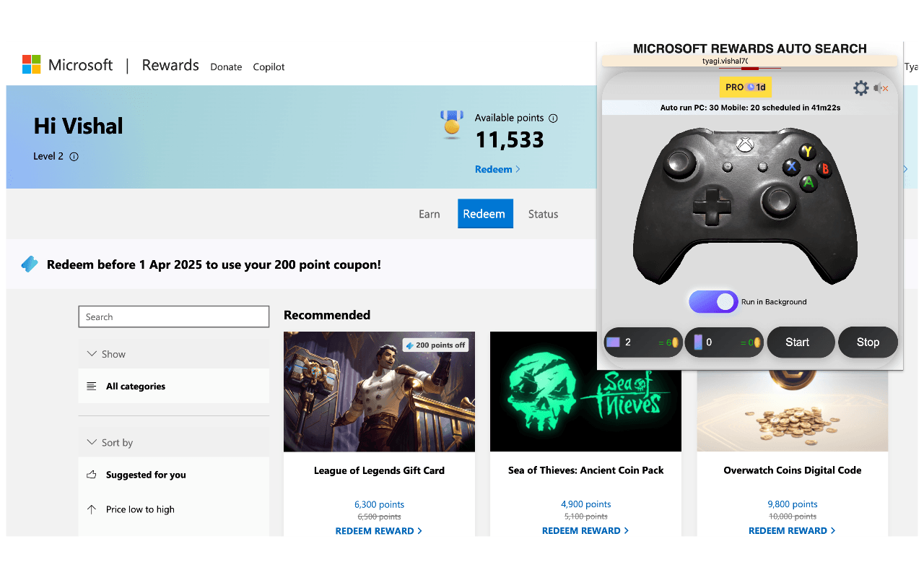Click the PC search counter showing 2

tap(642, 342)
